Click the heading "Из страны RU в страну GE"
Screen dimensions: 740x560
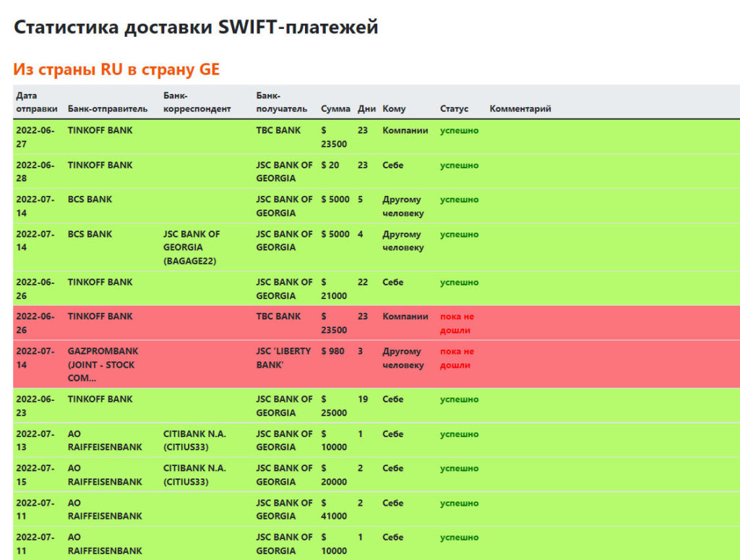116,69
